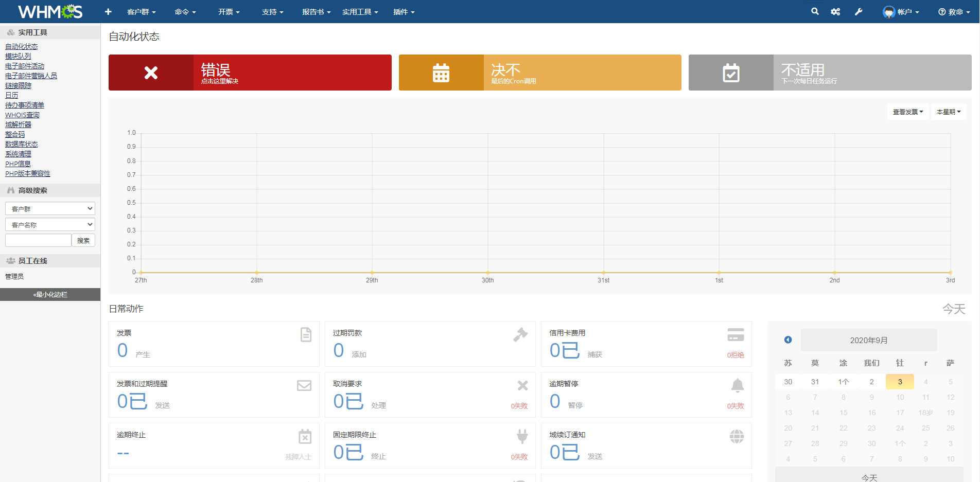Open the WHOIS查询 sidebar link
This screenshot has height=482, width=980.
[22, 115]
